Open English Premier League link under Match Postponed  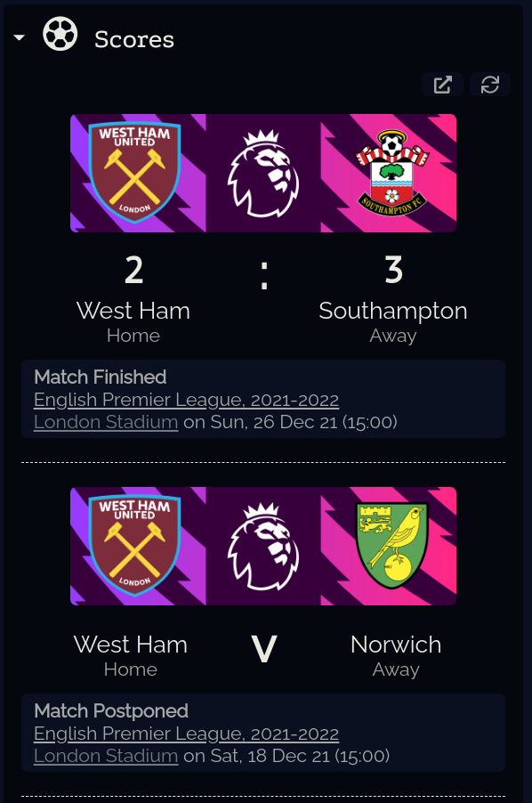pos(186,734)
